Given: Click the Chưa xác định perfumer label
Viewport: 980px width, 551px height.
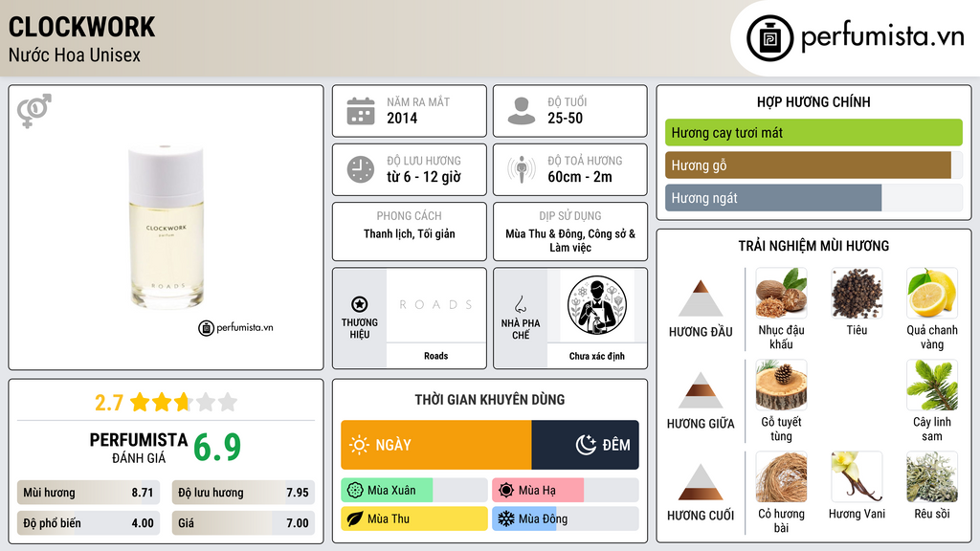Looking at the screenshot, I should (597, 356).
